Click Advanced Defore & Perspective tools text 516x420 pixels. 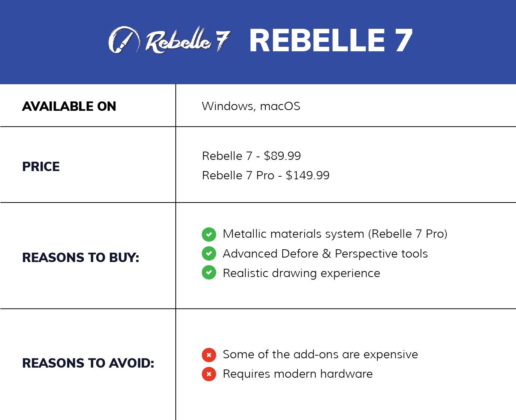pos(325,254)
